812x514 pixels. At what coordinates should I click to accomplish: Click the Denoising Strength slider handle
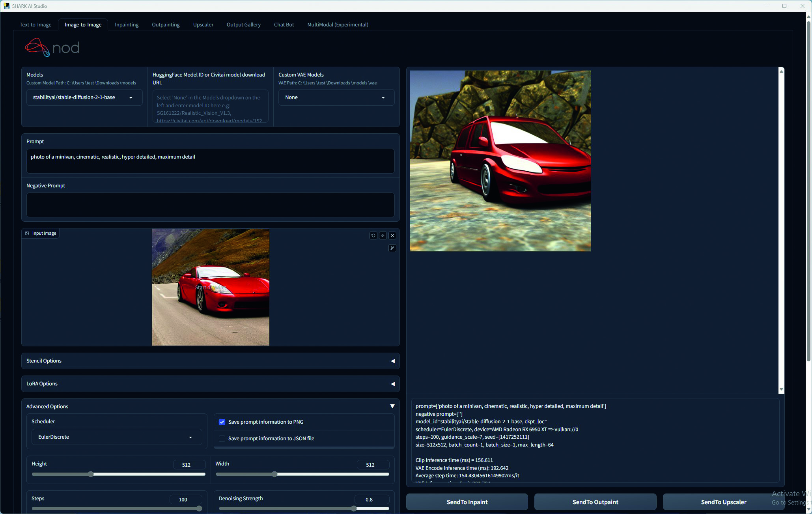[354, 508]
